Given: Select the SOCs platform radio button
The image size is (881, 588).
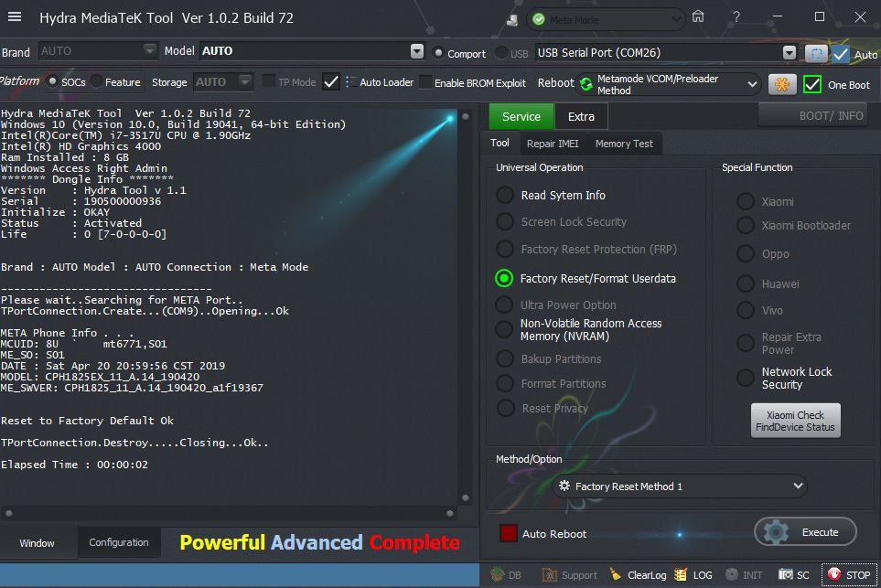Looking at the screenshot, I should [53, 81].
